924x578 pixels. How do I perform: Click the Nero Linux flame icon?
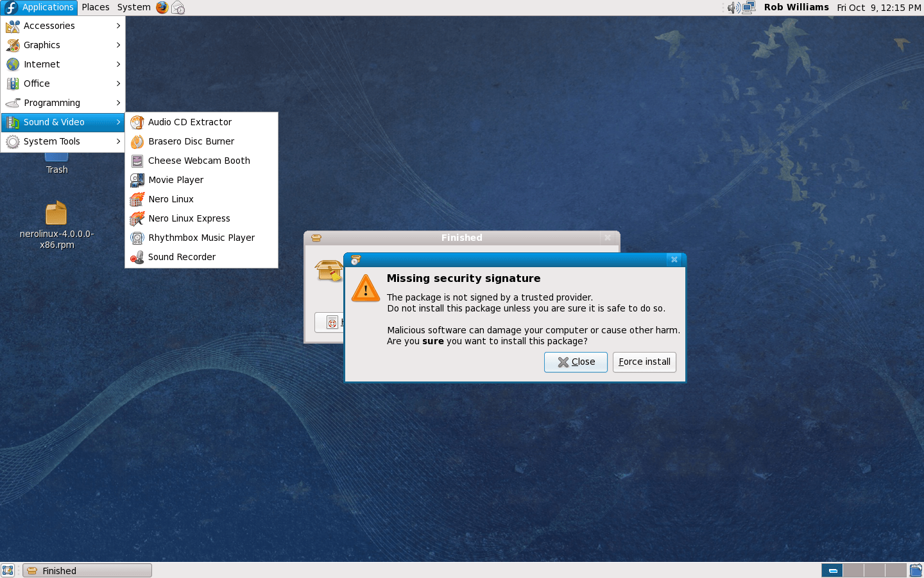(x=137, y=199)
